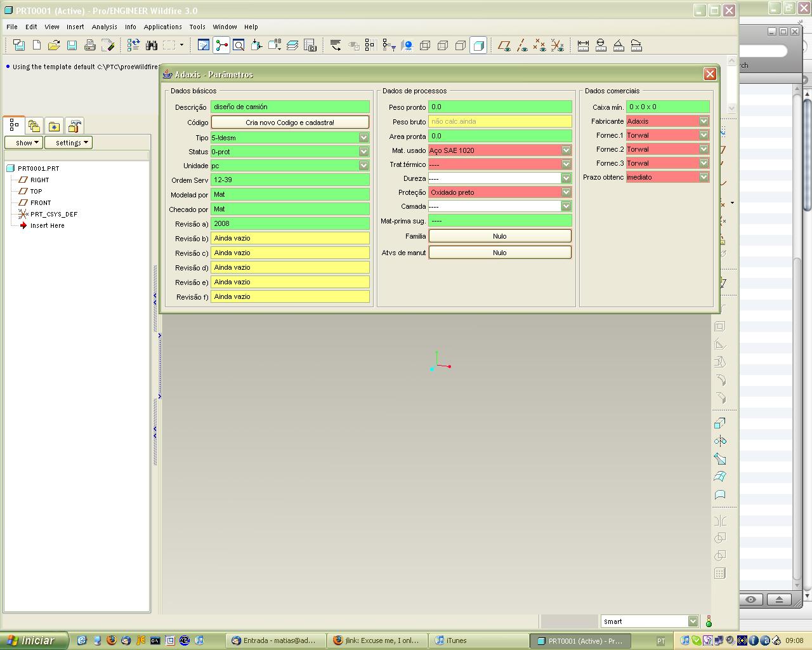
Task: Click the eye button in background window
Action: (x=751, y=599)
